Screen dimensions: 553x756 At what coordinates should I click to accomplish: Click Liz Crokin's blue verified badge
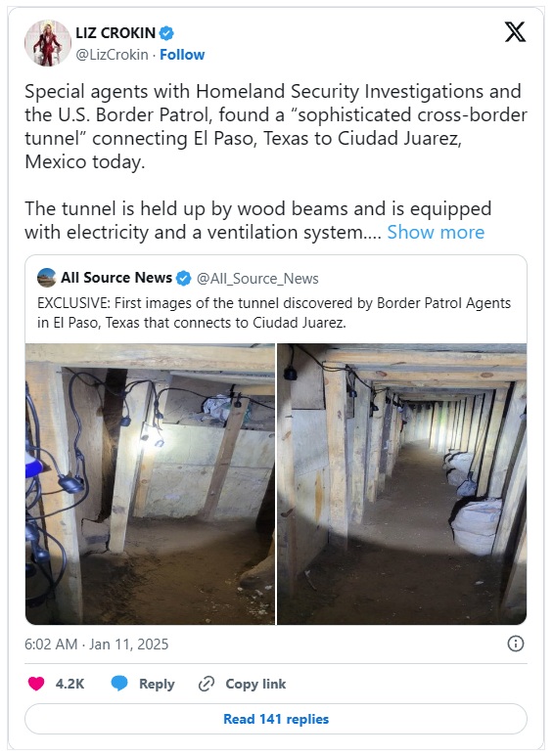pyautogui.click(x=166, y=33)
